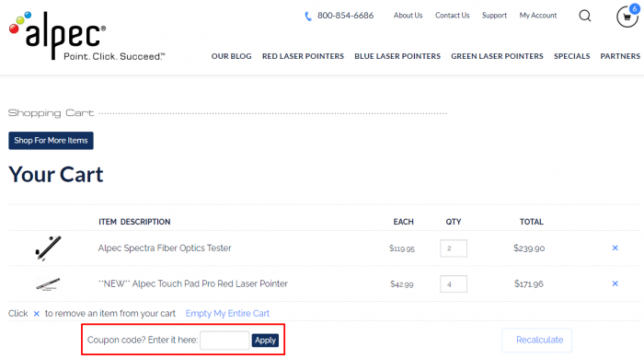Call number 800-854-6686 link

(345, 16)
